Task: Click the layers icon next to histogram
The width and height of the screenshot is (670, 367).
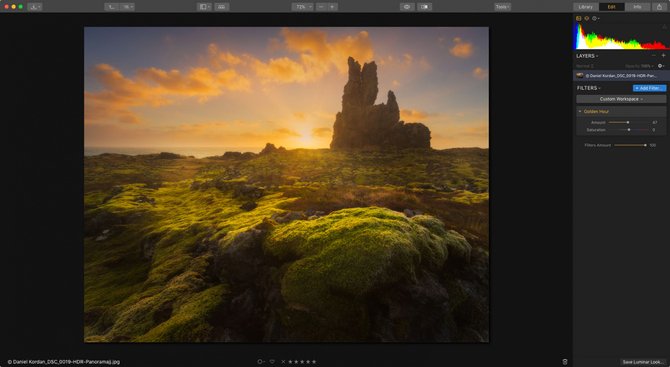Action: coord(587,18)
